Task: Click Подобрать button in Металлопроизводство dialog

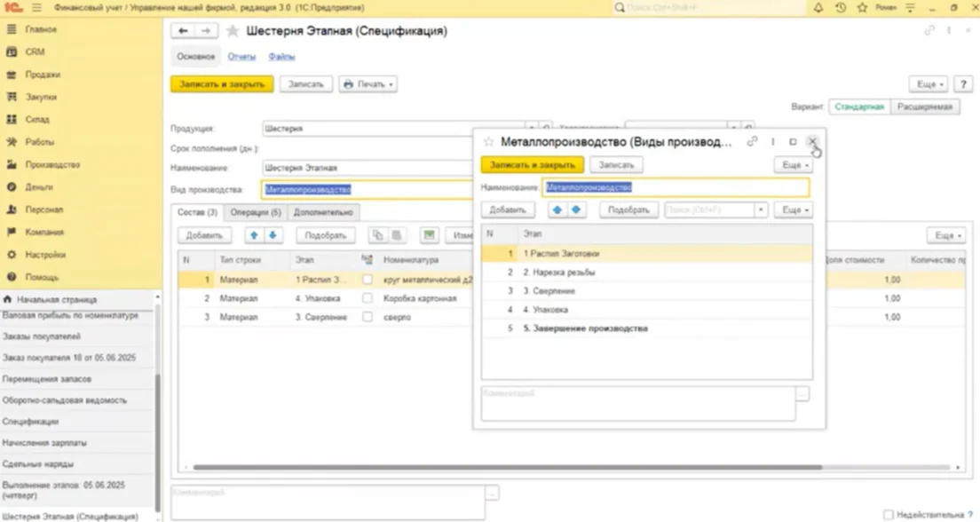Action: [x=628, y=210]
